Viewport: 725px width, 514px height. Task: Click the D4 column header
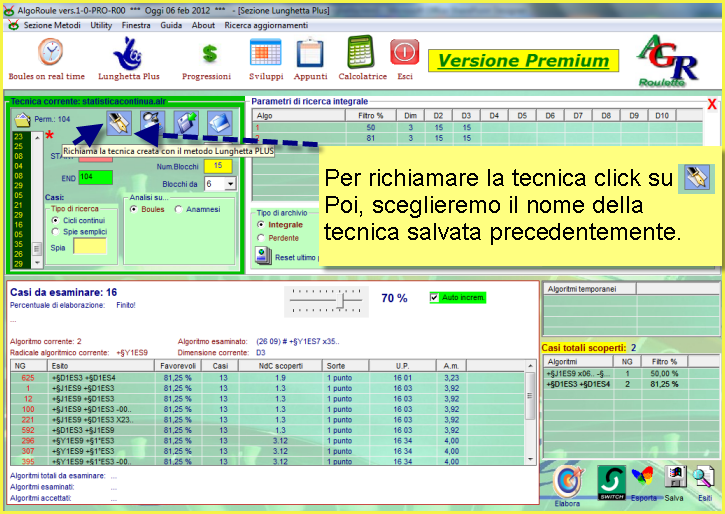tap(494, 116)
